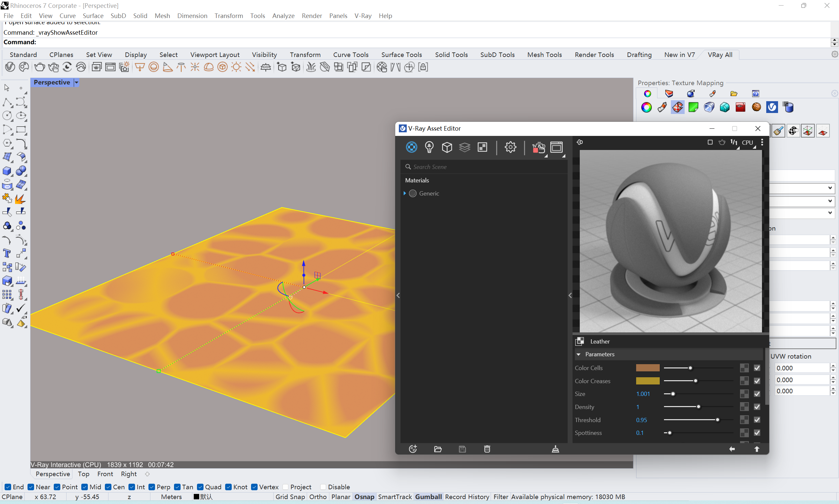Open Textures category in Asset Editor
Viewport: 839px width, 504px height.
[x=482, y=147]
